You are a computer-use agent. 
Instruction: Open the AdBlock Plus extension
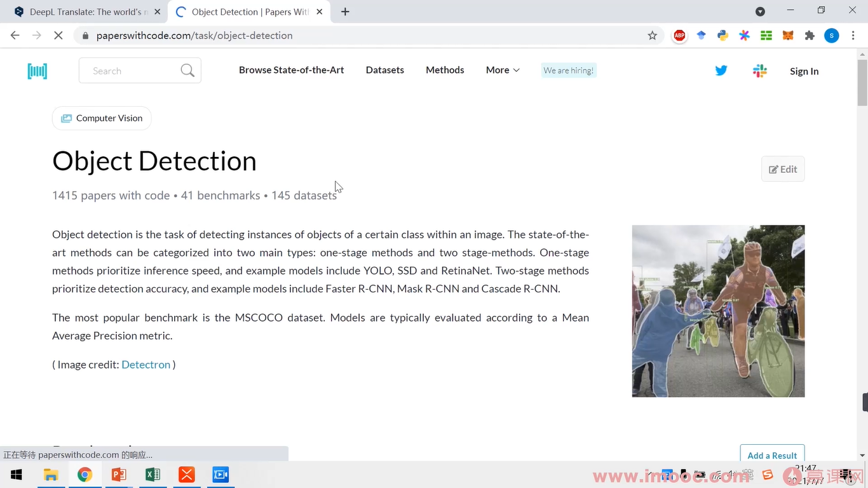(x=680, y=36)
